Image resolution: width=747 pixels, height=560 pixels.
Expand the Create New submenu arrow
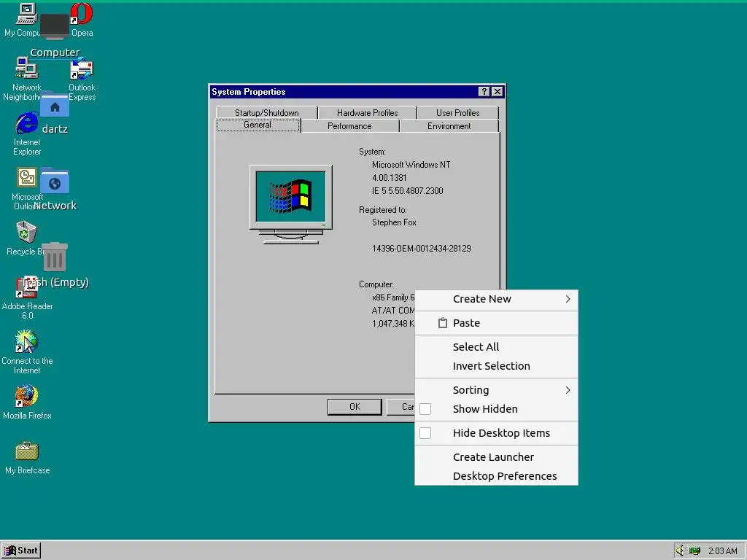click(568, 299)
